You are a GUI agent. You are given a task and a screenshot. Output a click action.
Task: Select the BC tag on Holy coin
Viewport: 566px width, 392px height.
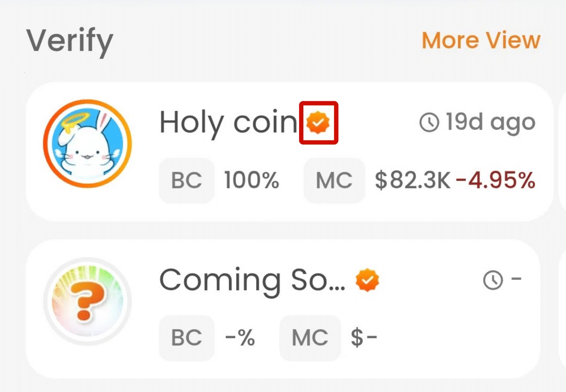[187, 180]
